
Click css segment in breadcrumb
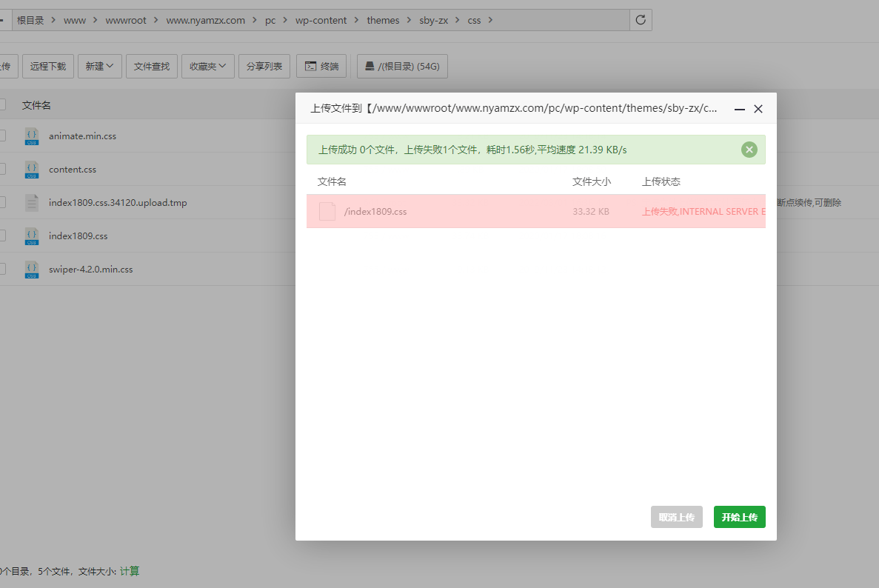point(474,20)
